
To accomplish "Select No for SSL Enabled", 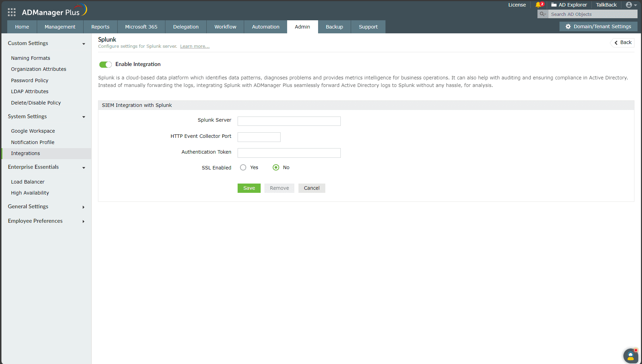I will pos(276,167).
